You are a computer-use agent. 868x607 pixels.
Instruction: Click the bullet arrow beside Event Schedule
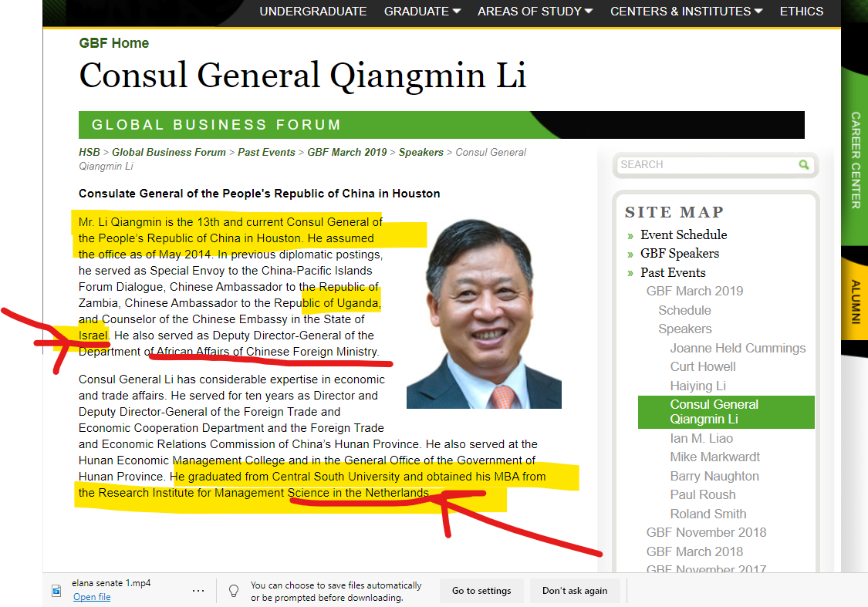click(x=630, y=236)
